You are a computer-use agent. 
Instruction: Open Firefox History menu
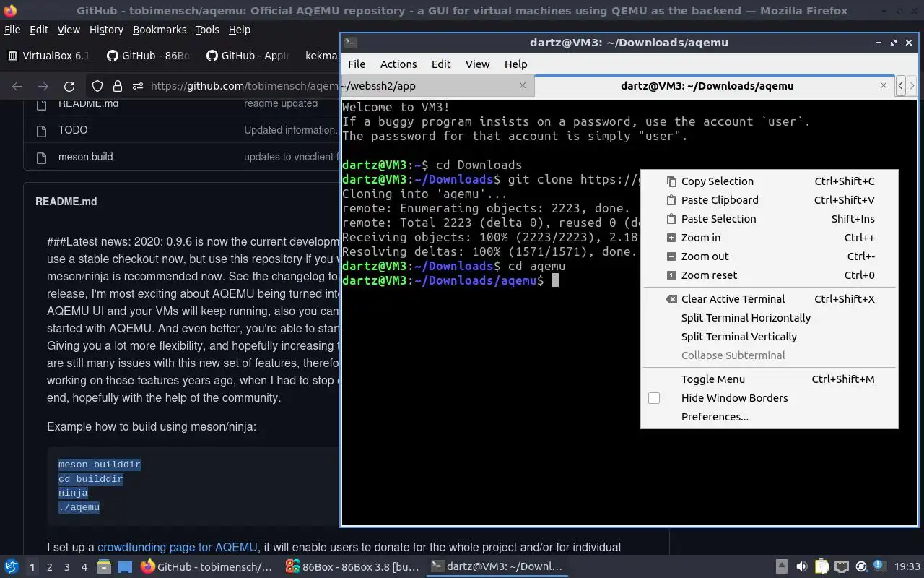(106, 30)
